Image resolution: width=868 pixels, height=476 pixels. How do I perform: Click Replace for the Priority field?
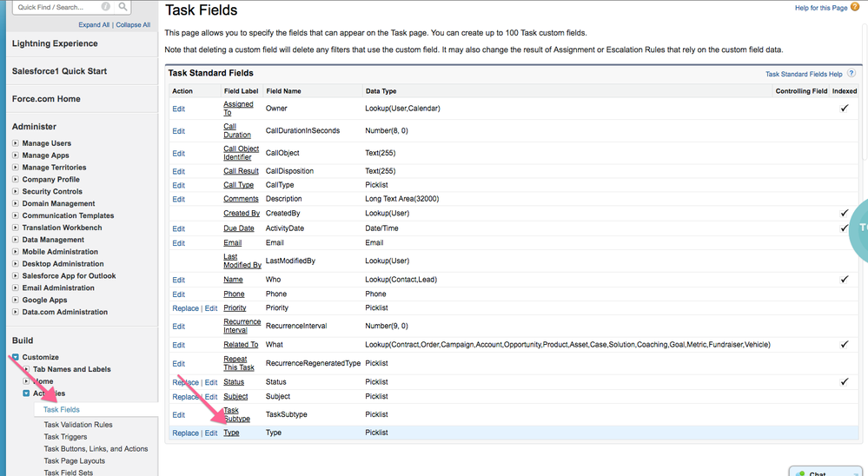pos(185,308)
